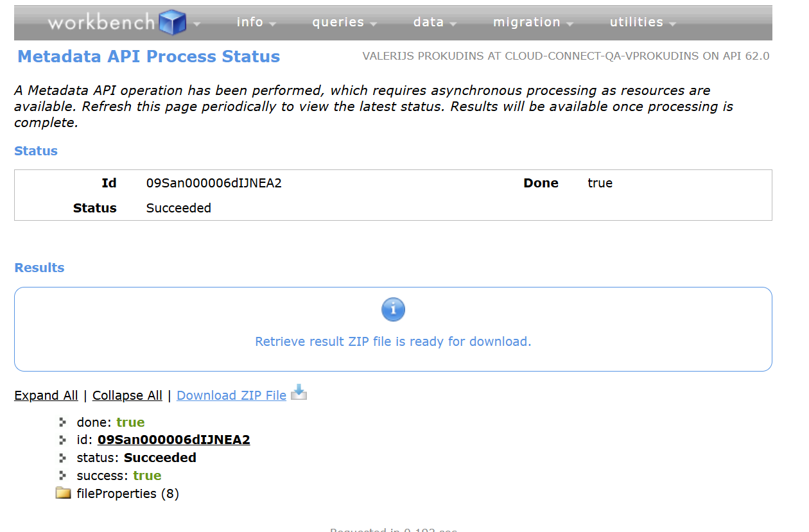Click the Results section heading
The image size is (809, 532).
(39, 268)
